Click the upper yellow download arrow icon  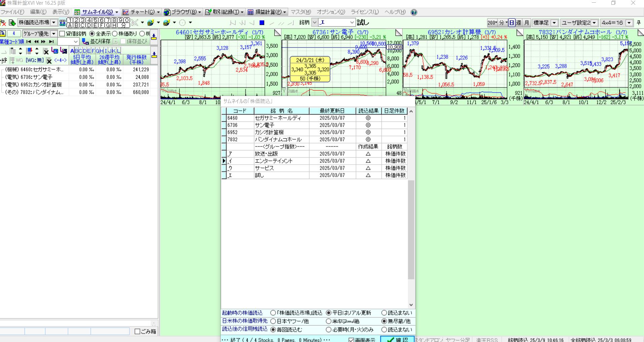[154, 37]
